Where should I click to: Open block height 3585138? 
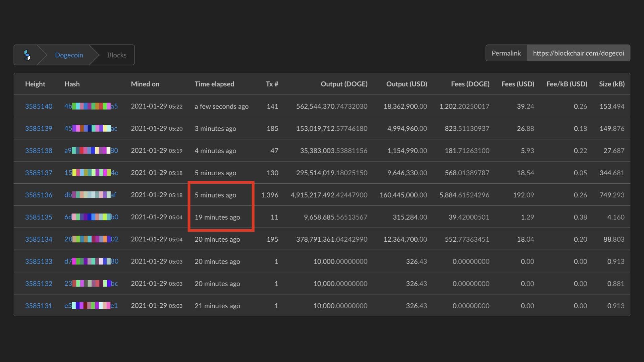[39, 150]
